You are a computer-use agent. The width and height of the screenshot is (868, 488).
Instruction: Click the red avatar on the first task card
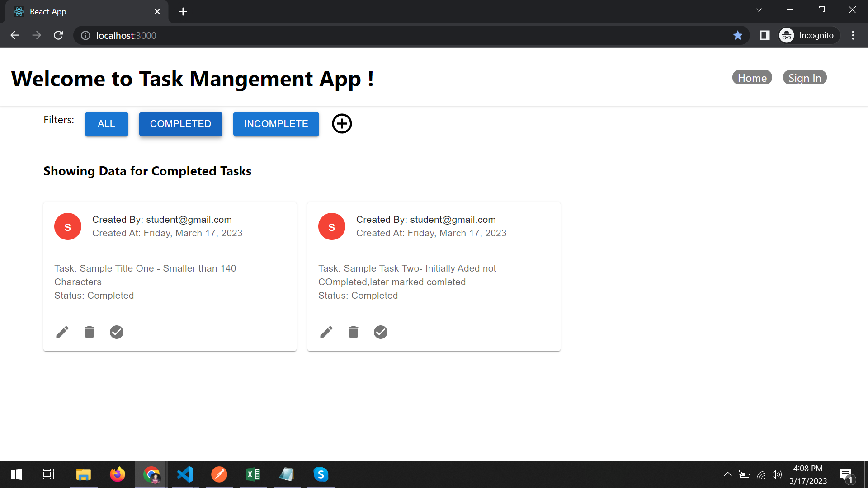click(x=67, y=226)
